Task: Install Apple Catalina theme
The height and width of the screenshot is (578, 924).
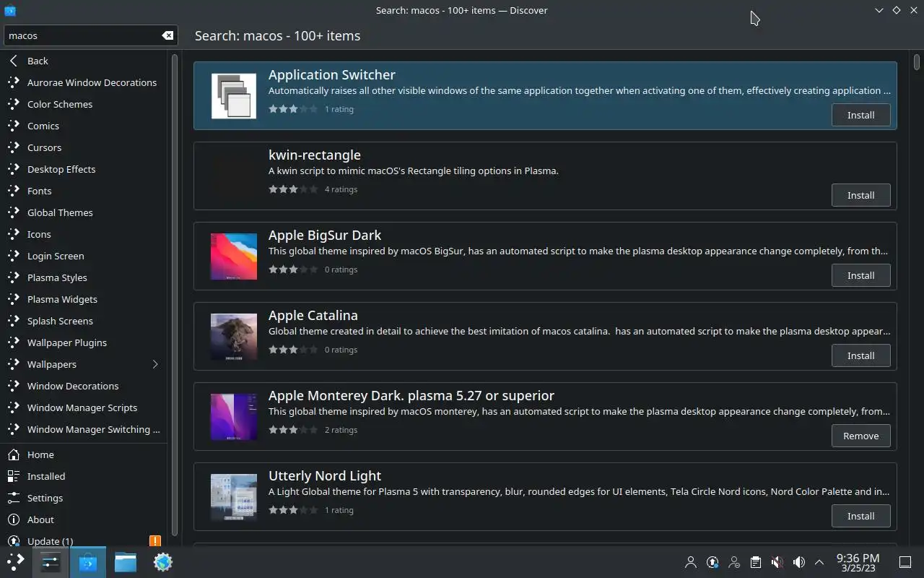Action: click(x=860, y=355)
